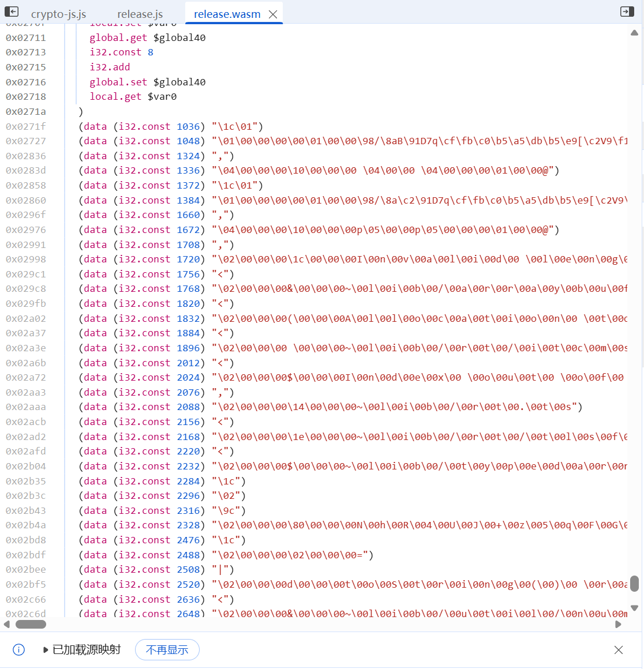The width and height of the screenshot is (644, 669).
Task: Click the info icon in the infobar
Action: point(19,650)
